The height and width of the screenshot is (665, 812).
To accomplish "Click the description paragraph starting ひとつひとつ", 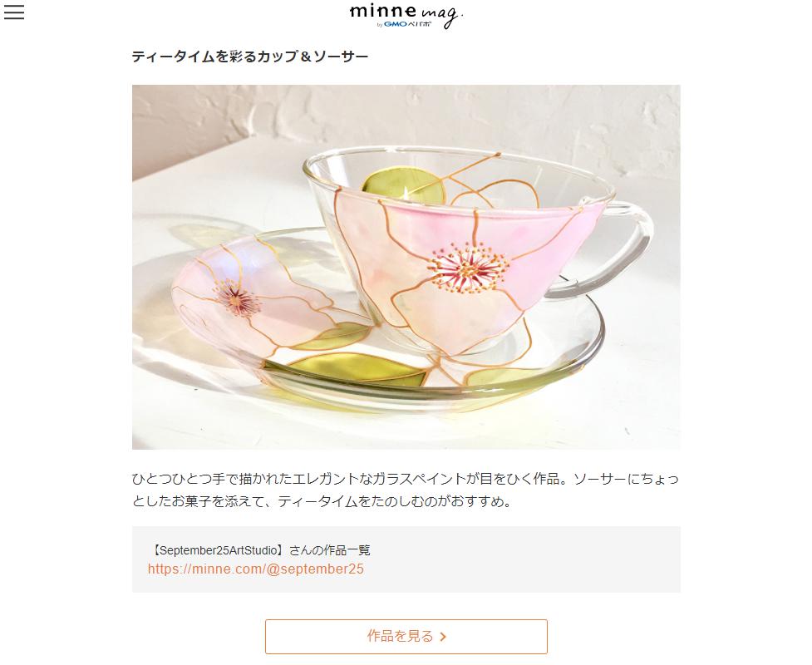I will click(405, 490).
